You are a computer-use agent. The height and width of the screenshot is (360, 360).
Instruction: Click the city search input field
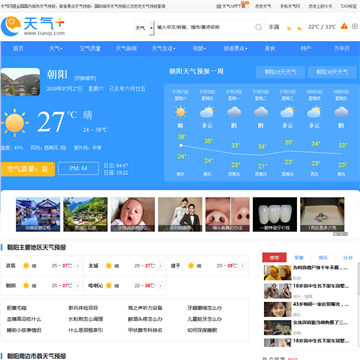point(205,27)
